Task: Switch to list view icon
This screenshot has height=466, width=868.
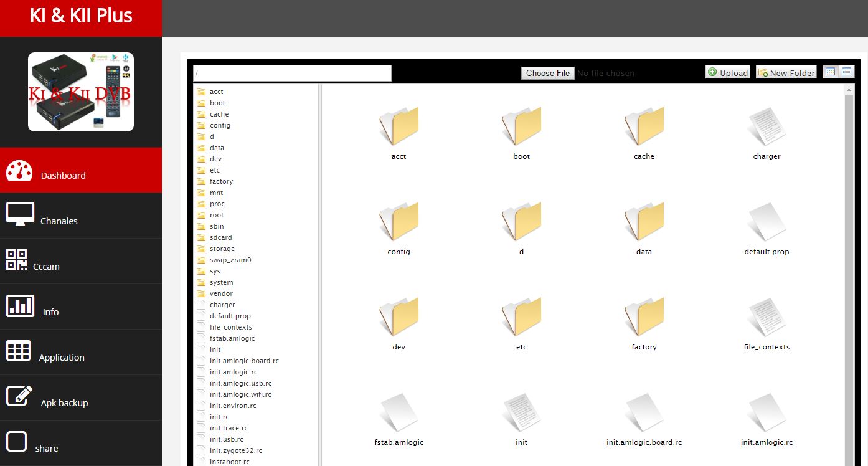Action: tap(847, 72)
